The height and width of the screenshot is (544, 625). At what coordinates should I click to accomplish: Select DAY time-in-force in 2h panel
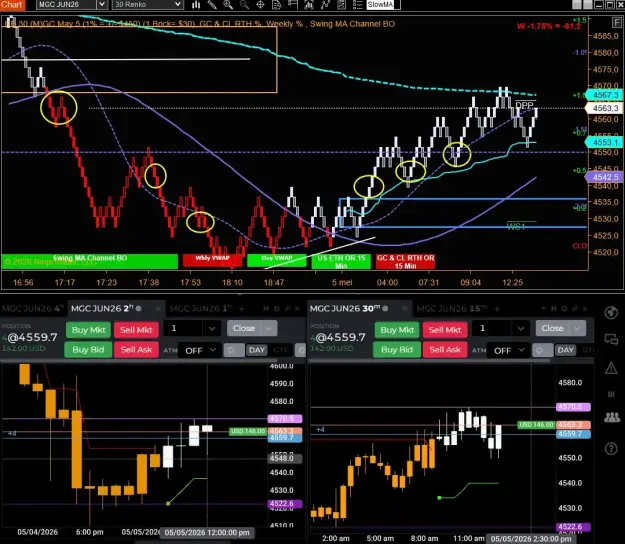pyautogui.click(x=256, y=350)
